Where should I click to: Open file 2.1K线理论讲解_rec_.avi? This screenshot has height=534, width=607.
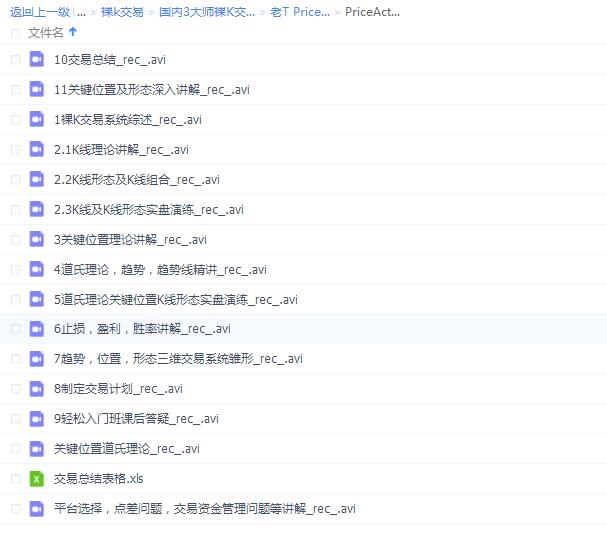pyautogui.click(x=121, y=149)
